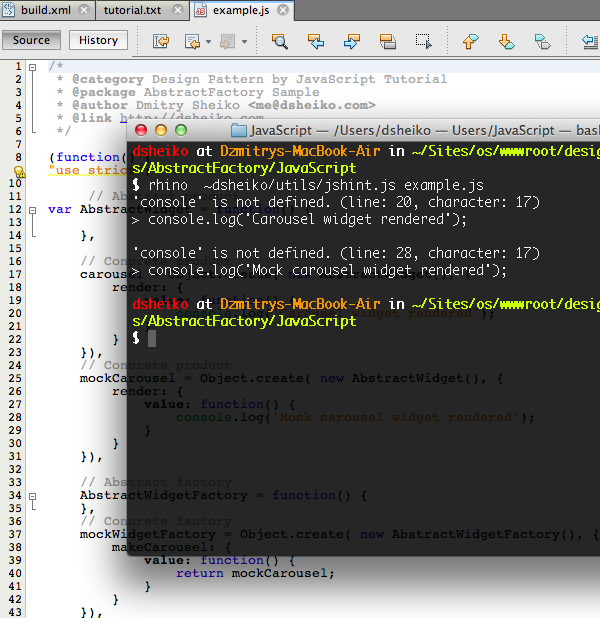Click the Last Edit toolbar icon
Screen dimensions: 600x618
pos(161,41)
